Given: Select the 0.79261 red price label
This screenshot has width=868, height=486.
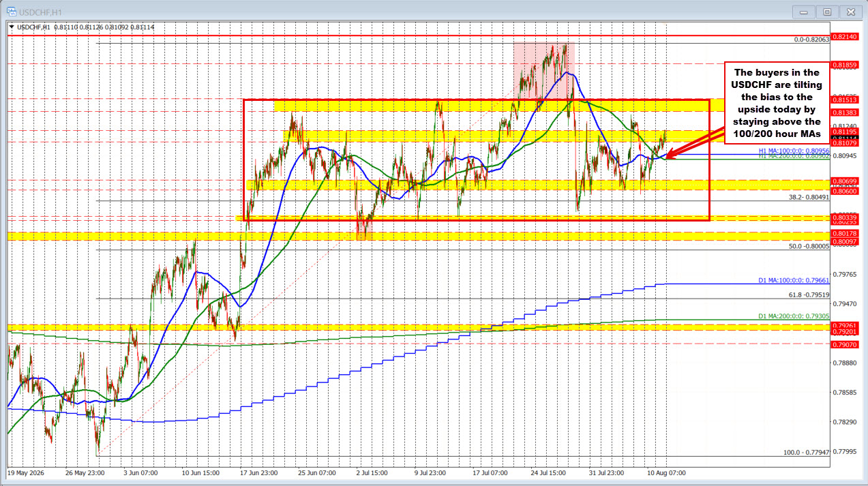Looking at the screenshot, I should pyautogui.click(x=843, y=324).
